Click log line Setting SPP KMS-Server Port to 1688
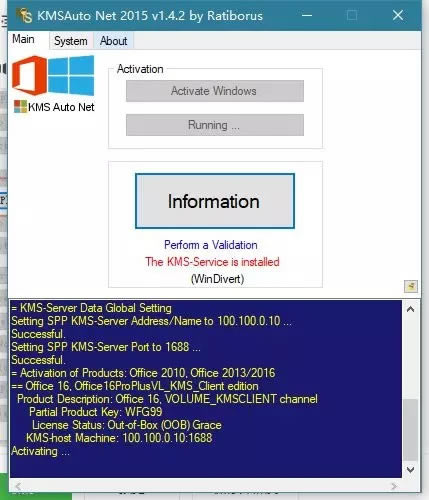This screenshot has width=429, height=500. click(106, 347)
